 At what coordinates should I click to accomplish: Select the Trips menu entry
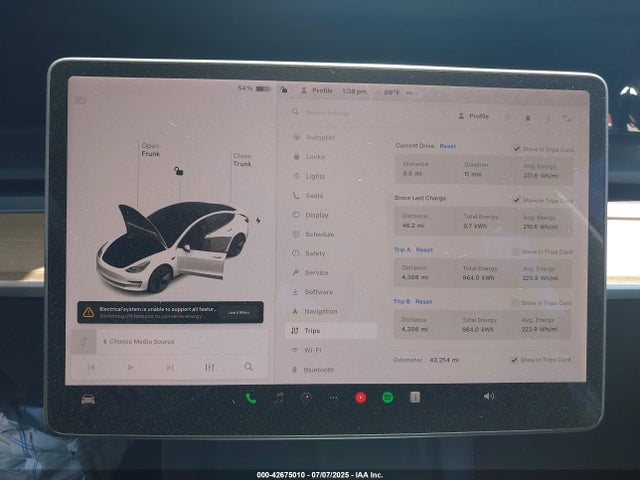pyautogui.click(x=331, y=331)
